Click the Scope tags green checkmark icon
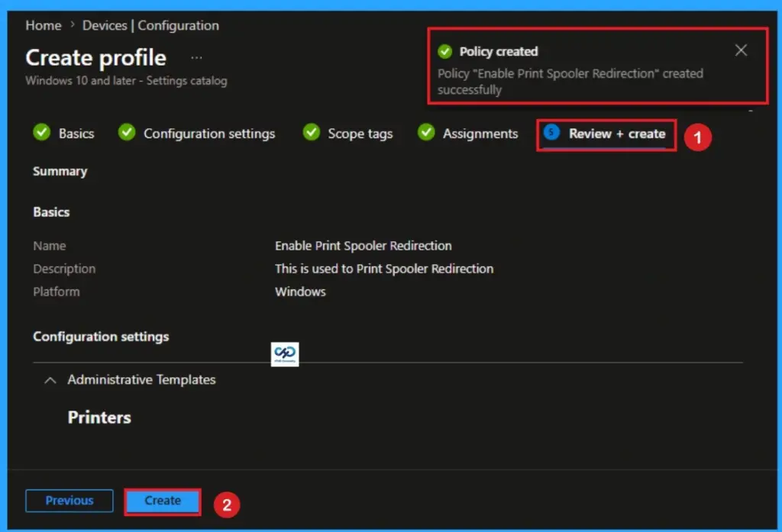Viewport: 782px width, 532px height. (x=312, y=132)
